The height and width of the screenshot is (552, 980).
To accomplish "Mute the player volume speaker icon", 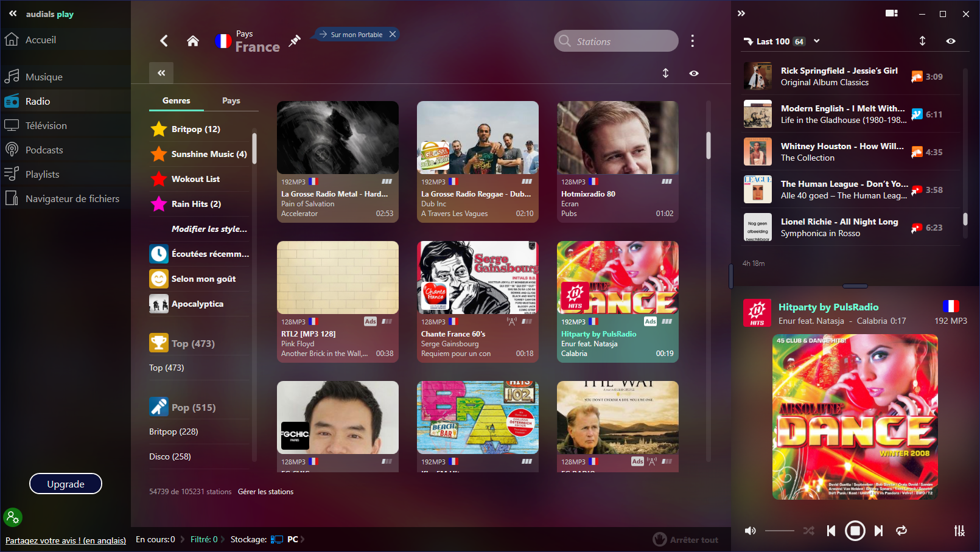I will pyautogui.click(x=751, y=531).
